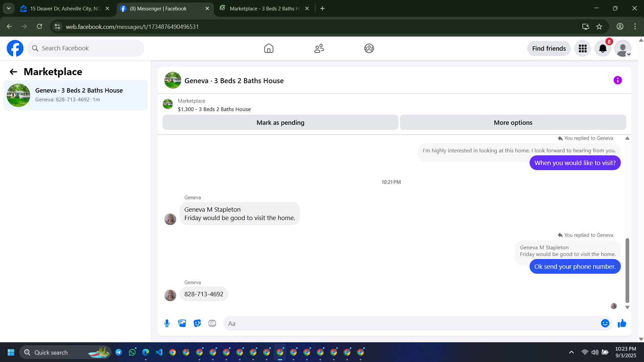Open the volume tray icon
The height and width of the screenshot is (362, 644).
tap(595, 352)
